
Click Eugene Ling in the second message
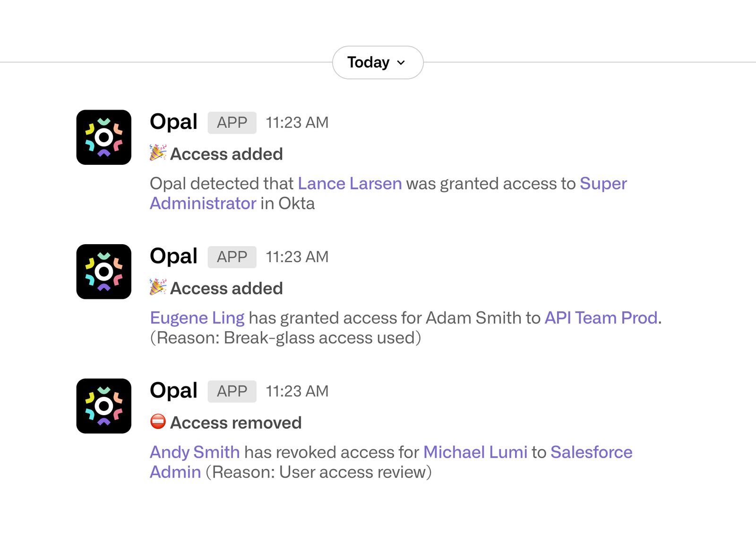pyautogui.click(x=197, y=317)
